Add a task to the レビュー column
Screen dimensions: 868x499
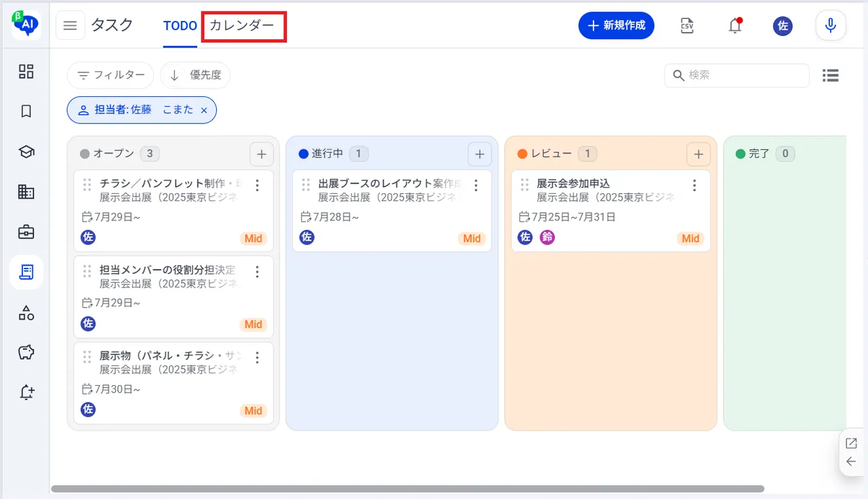coord(698,155)
